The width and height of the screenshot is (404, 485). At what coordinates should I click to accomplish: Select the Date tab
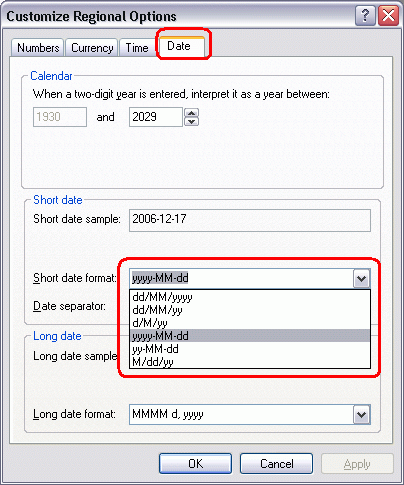click(x=182, y=46)
